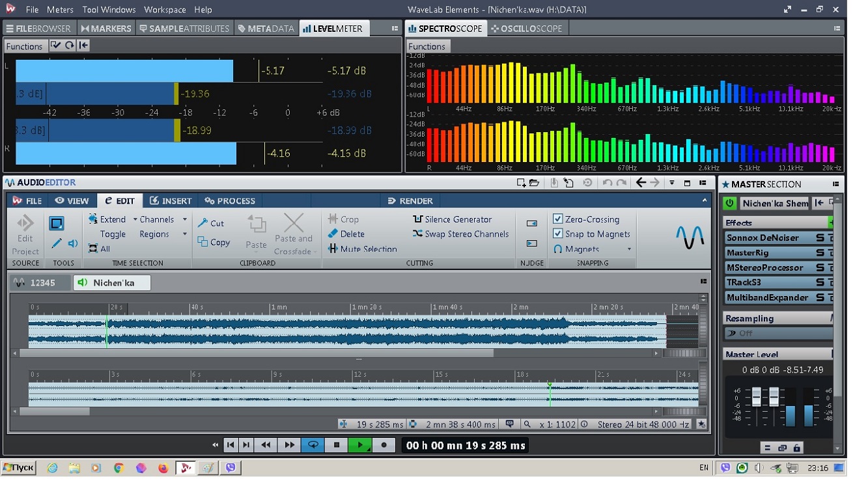The image size is (868, 488).
Task: Click the Select All icon in Time Selection
Action: point(93,249)
